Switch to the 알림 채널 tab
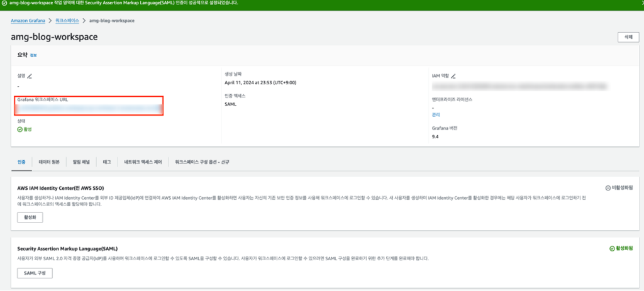This screenshot has height=291, width=644. [81, 162]
